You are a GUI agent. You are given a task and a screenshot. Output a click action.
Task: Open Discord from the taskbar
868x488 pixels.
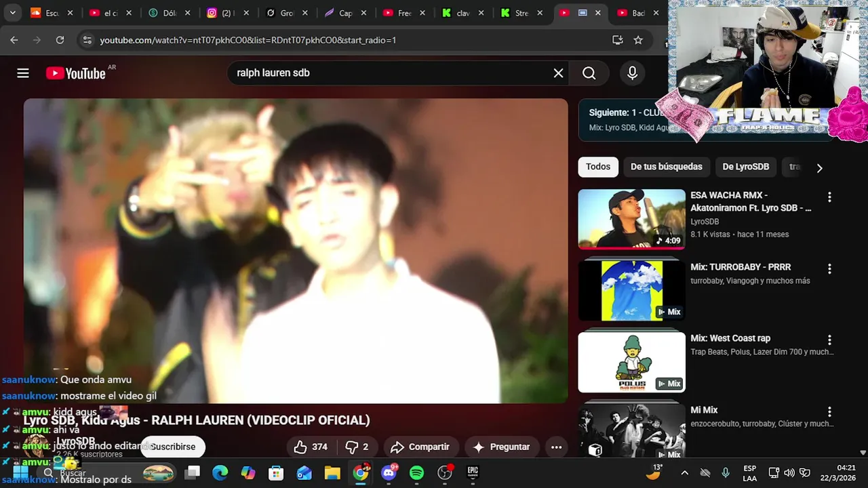tap(389, 472)
